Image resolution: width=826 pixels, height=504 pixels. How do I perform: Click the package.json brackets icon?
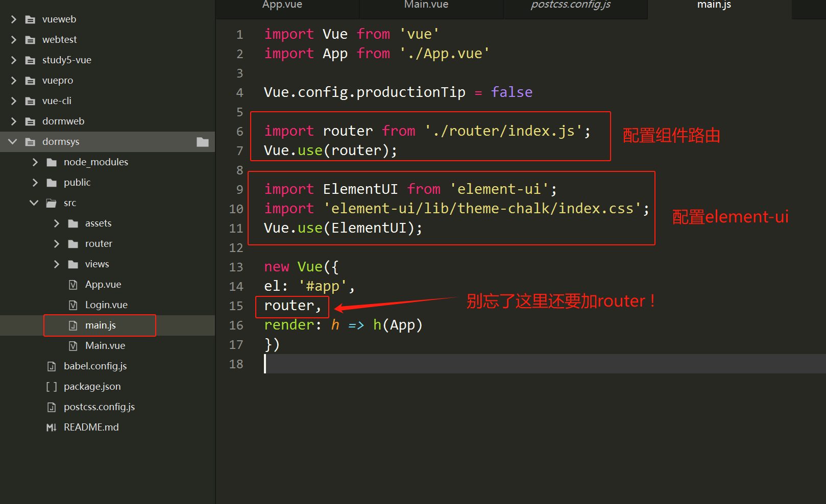(x=51, y=386)
